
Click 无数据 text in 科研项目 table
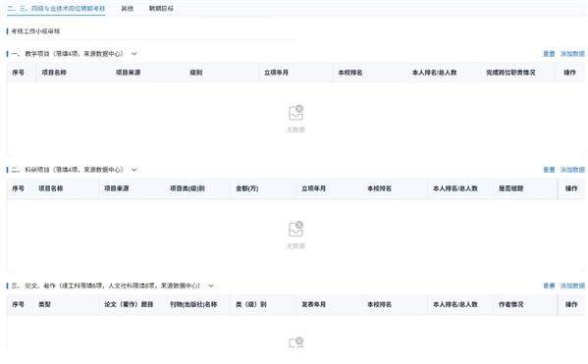295,246
